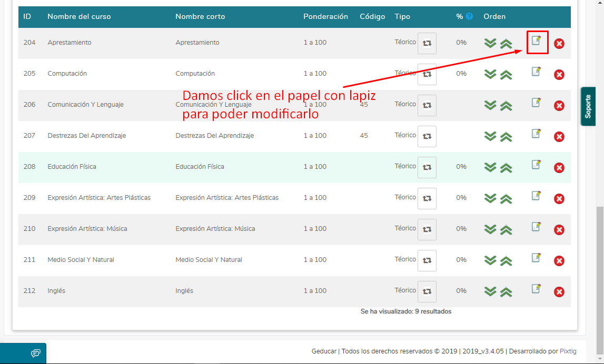Open the Soporte side tab
Screen dimensions: 604x364
click(588, 106)
